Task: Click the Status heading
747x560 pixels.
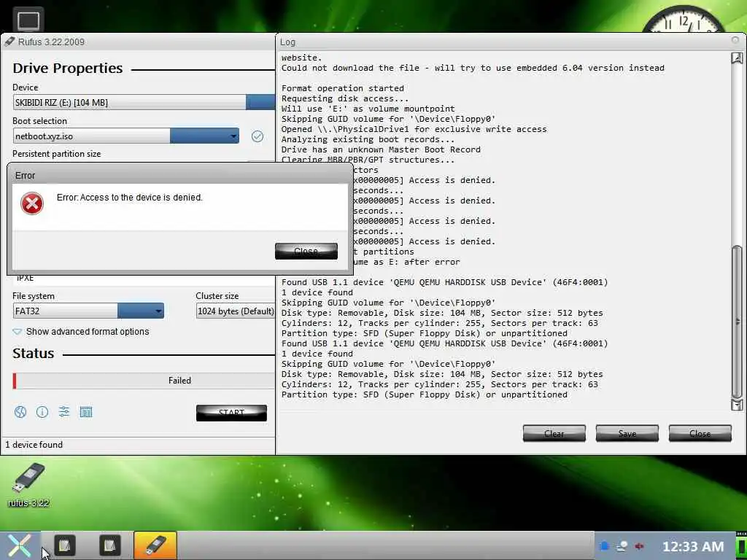Action: tap(33, 354)
